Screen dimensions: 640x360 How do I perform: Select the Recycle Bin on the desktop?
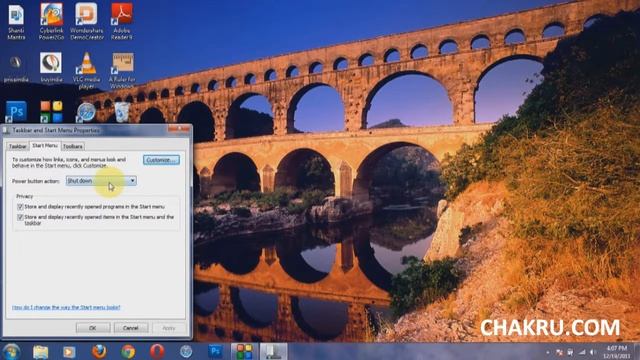click(122, 112)
